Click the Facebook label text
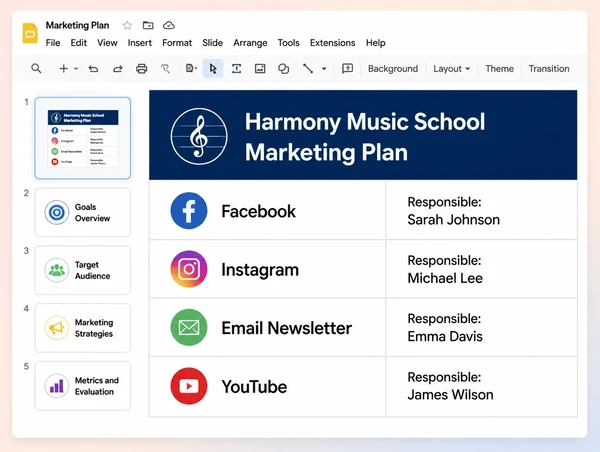Screen dimensions: 600x452 (x=258, y=211)
